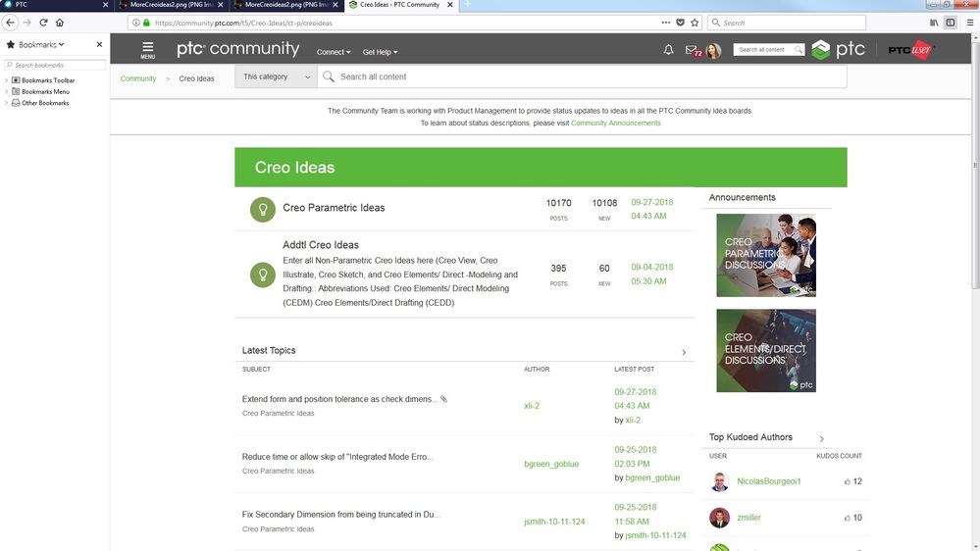Open the Firefox hamburger menu
The height and width of the screenshot is (551, 980).
click(x=970, y=23)
